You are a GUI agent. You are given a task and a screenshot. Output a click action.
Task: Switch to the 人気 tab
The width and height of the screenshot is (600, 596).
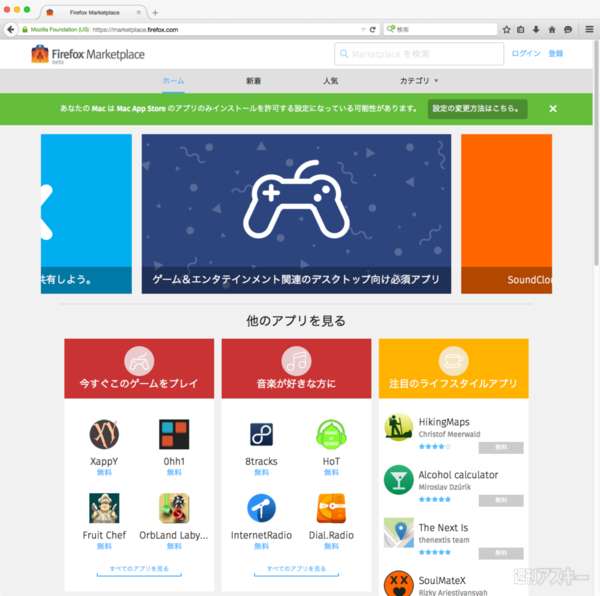330,81
